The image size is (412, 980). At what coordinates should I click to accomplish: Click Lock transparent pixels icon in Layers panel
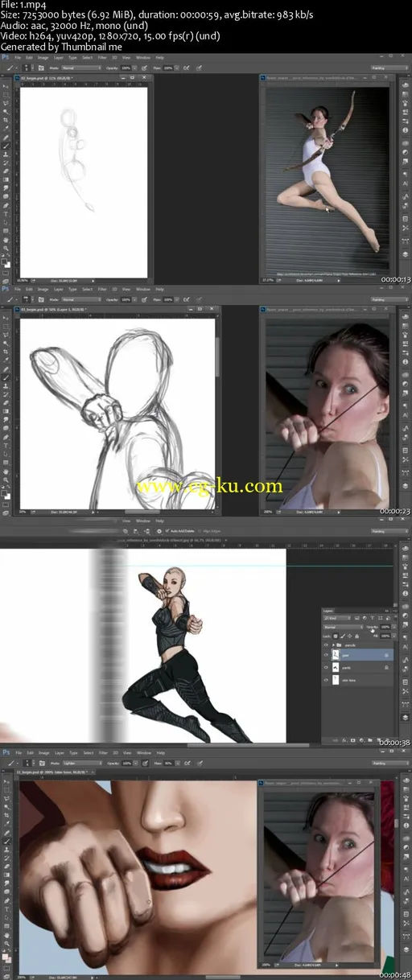[x=336, y=636]
